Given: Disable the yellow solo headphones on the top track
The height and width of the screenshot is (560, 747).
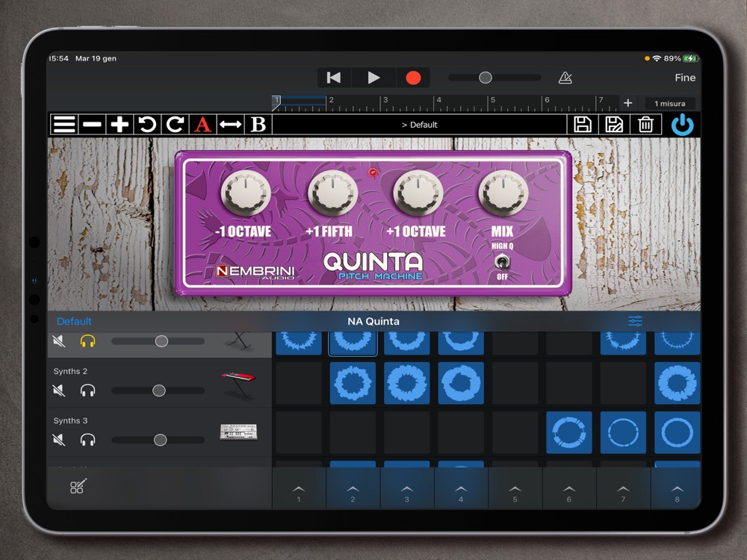Looking at the screenshot, I should 87,341.
